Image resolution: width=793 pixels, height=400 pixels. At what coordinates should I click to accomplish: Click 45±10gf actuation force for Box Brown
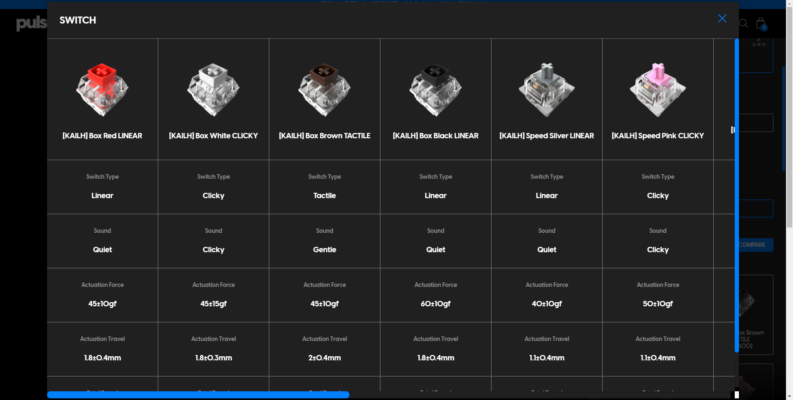(x=324, y=304)
